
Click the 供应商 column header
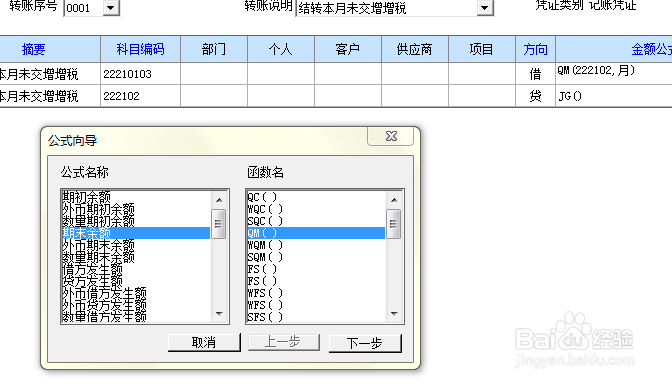tap(414, 49)
